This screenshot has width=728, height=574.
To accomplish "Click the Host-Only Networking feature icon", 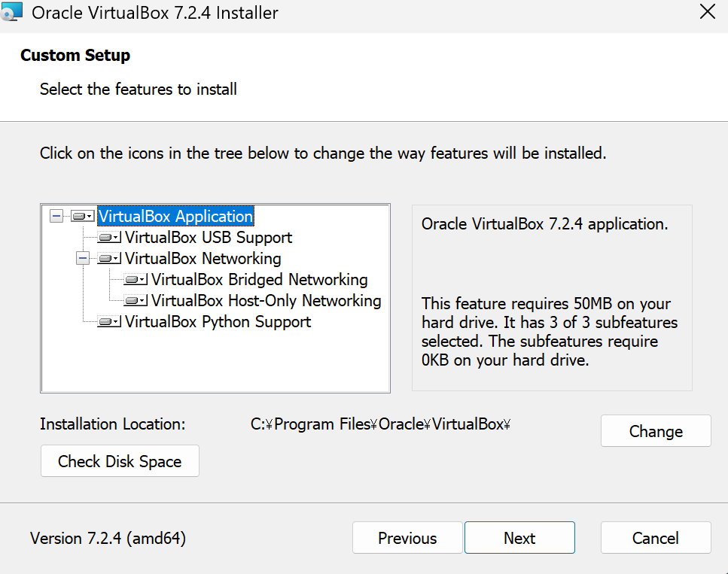I will pyautogui.click(x=135, y=301).
